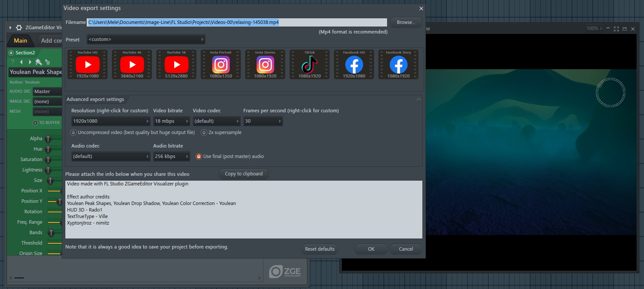Adjust the Lightness knob
This screenshot has width=644, height=289.
point(48,170)
